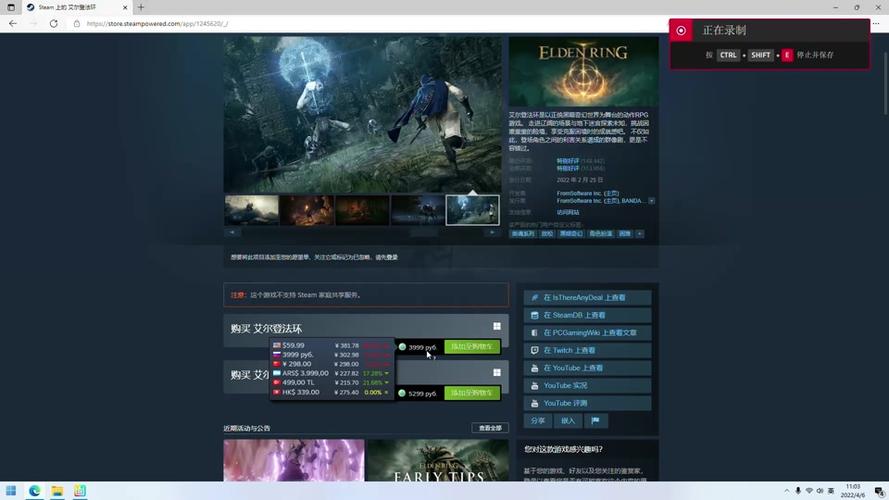Open the purple announcement image
The height and width of the screenshot is (500, 889).
[x=294, y=460]
